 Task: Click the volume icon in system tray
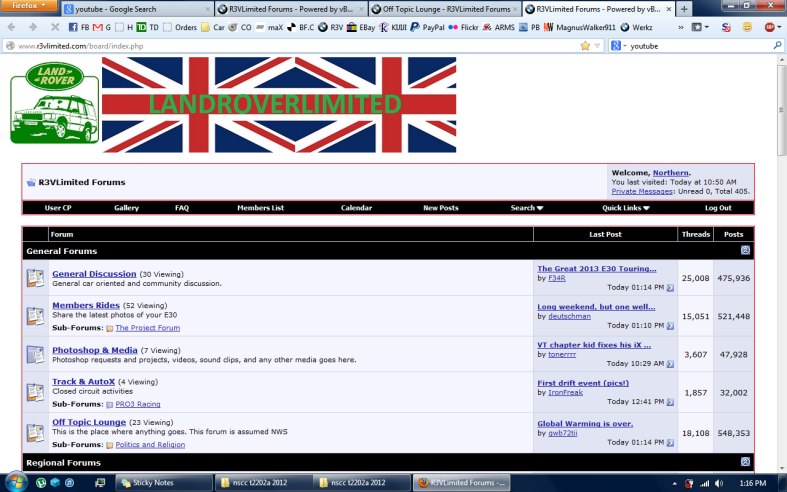(x=719, y=483)
